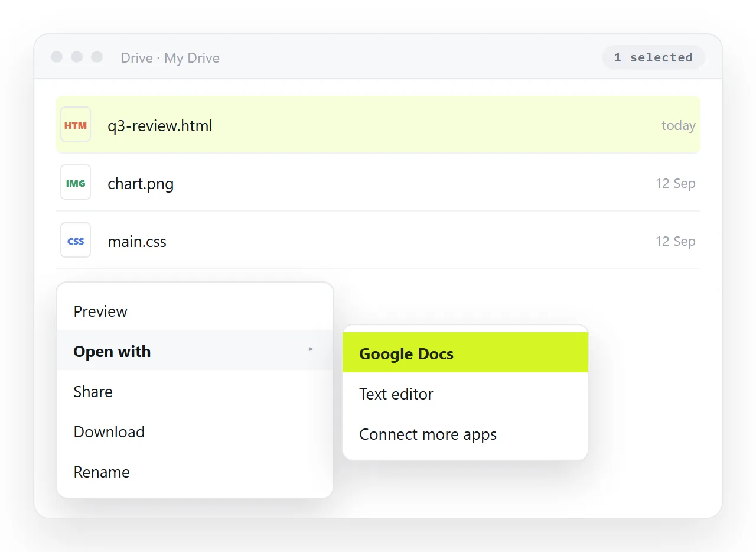Pick Text editor from the submenu
Screen dimensions: 756x552
coord(465,394)
